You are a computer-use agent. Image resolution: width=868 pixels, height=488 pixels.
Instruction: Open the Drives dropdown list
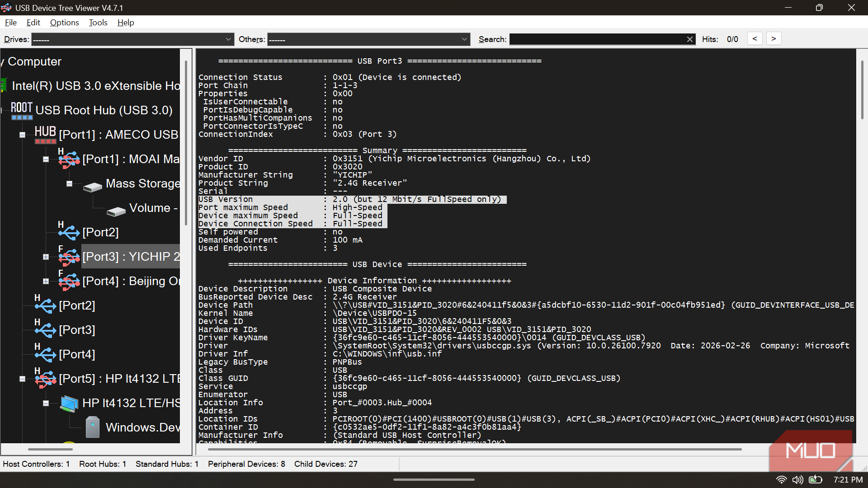(132, 40)
